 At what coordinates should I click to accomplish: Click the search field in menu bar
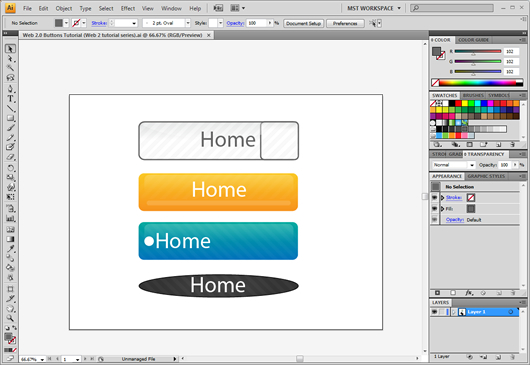(x=452, y=8)
